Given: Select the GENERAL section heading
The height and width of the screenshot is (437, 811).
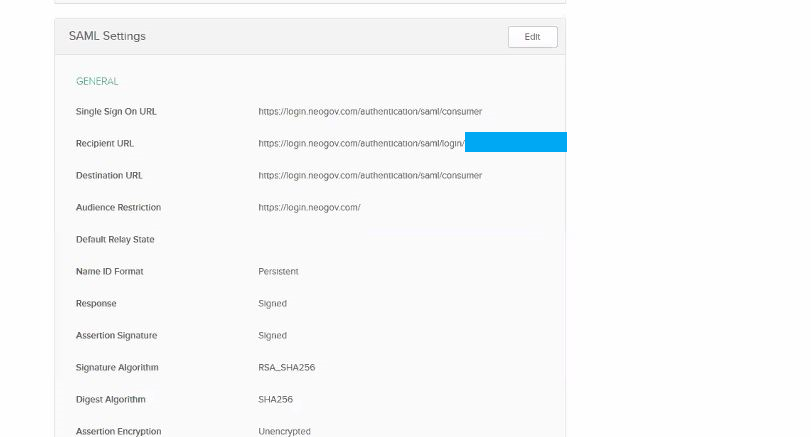Looking at the screenshot, I should tap(97, 81).
